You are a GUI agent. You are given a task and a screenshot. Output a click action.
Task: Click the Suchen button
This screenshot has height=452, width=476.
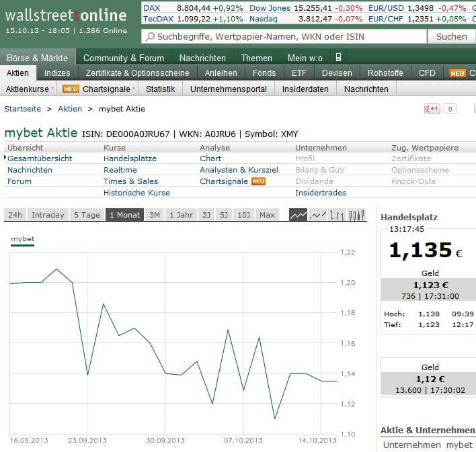pyautogui.click(x=451, y=37)
